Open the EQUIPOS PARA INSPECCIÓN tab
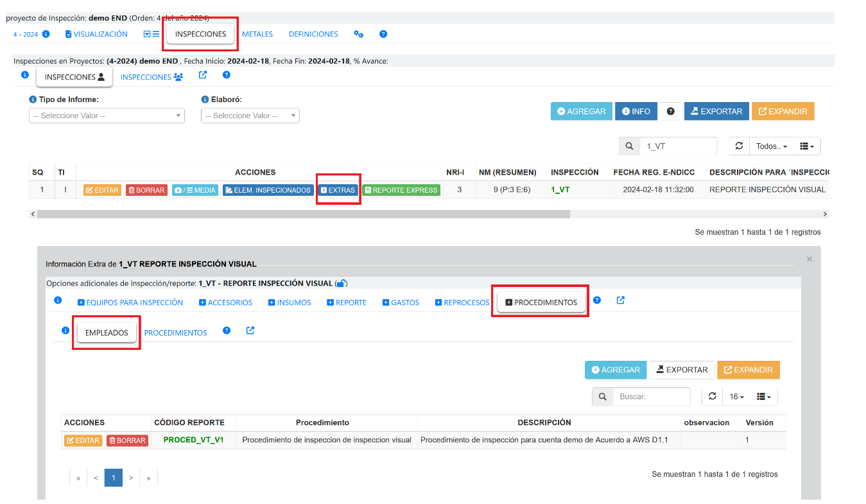This screenshot has width=866, height=504. pos(130,302)
